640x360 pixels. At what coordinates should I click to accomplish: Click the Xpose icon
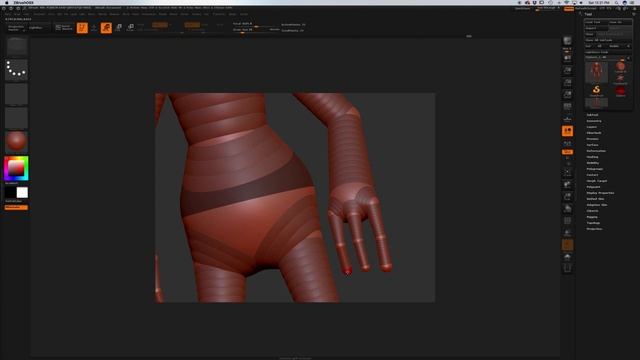(567, 269)
